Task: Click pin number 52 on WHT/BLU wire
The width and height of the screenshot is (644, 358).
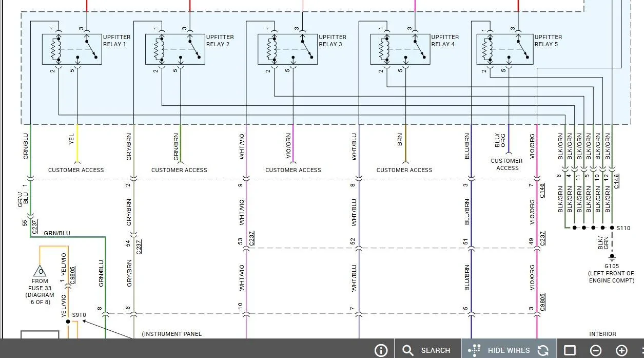Action: click(353, 241)
